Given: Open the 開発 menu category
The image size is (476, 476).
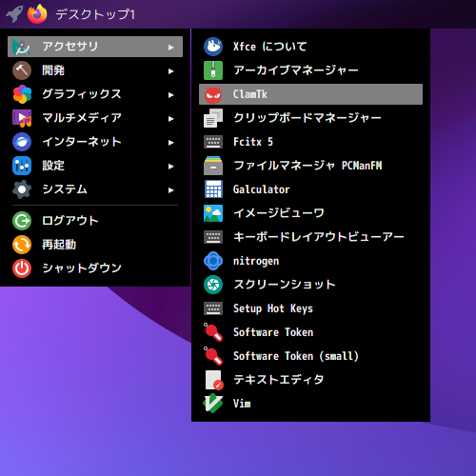Looking at the screenshot, I should pyautogui.click(x=95, y=70).
